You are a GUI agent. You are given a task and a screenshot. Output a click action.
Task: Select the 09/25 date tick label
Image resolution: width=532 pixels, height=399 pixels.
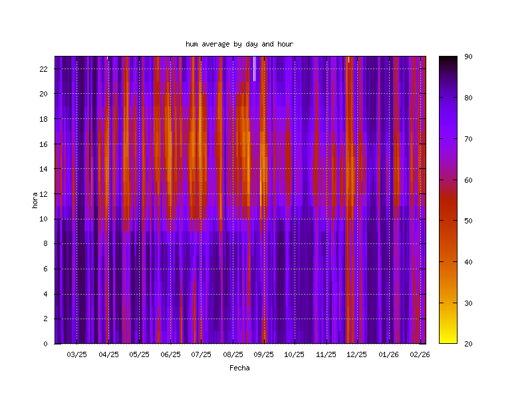[x=264, y=354]
